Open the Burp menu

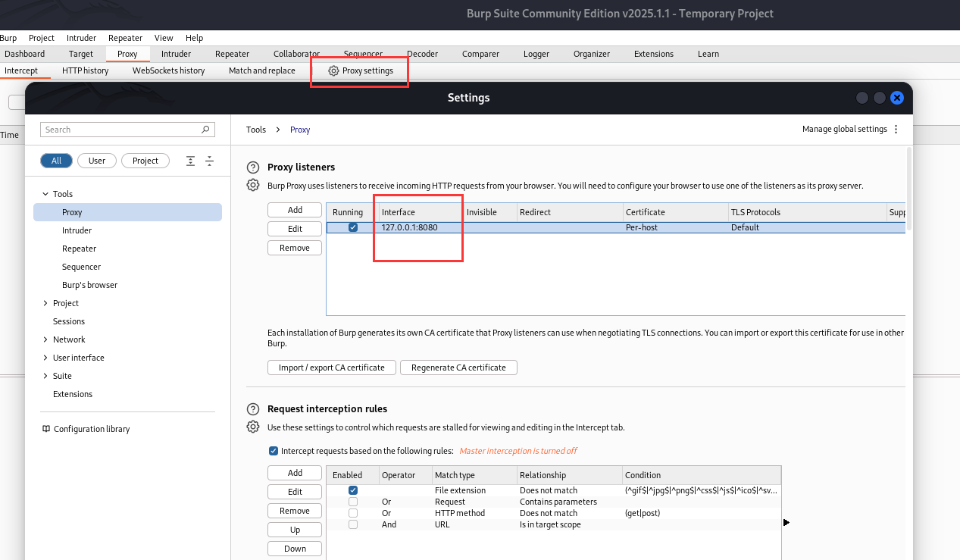point(8,38)
